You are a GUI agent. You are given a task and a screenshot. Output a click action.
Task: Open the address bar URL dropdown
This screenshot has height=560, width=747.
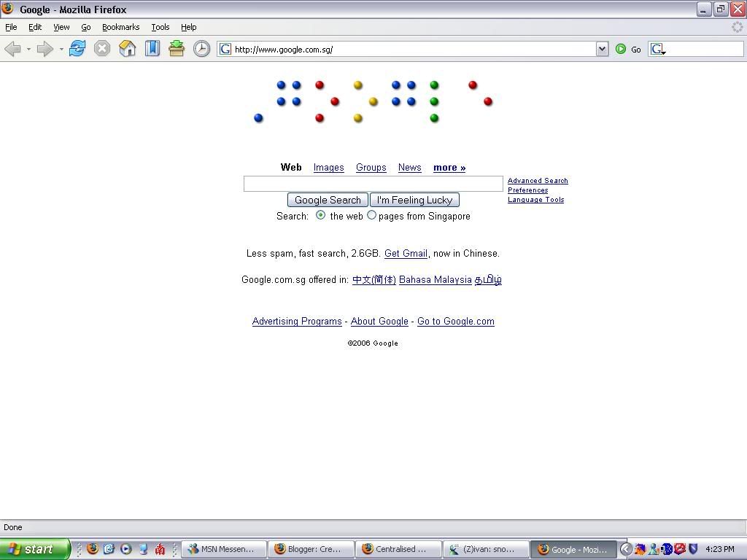point(602,49)
